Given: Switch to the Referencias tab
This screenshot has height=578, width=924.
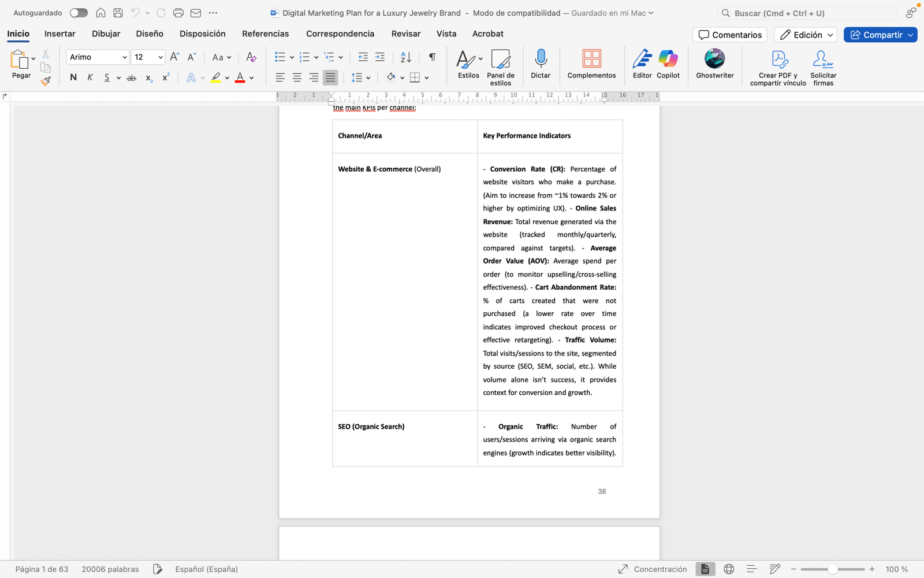Looking at the screenshot, I should pos(265,34).
